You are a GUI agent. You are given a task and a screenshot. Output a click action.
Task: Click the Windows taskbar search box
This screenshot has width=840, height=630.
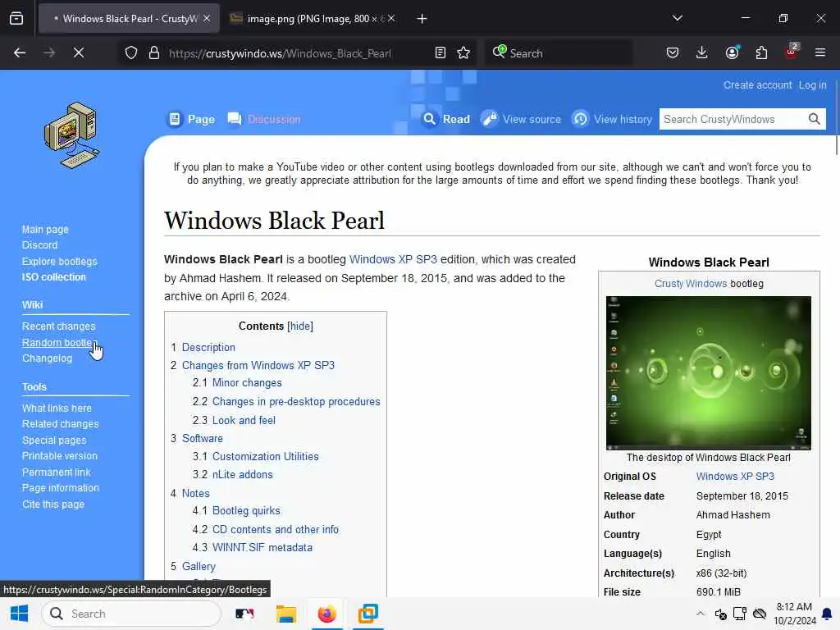pos(131,614)
